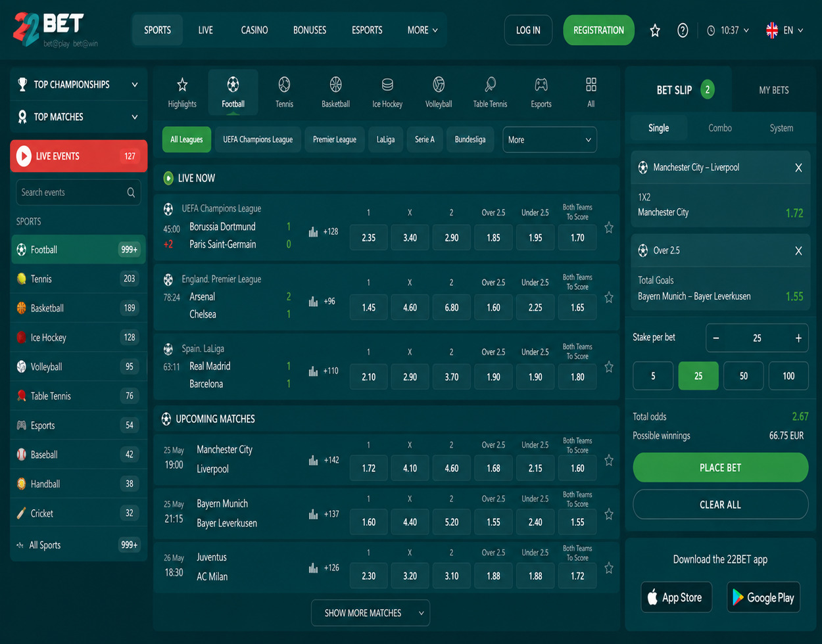822x644 pixels.
Task: Expand +126 markets for Juventus match
Action: 331,568
